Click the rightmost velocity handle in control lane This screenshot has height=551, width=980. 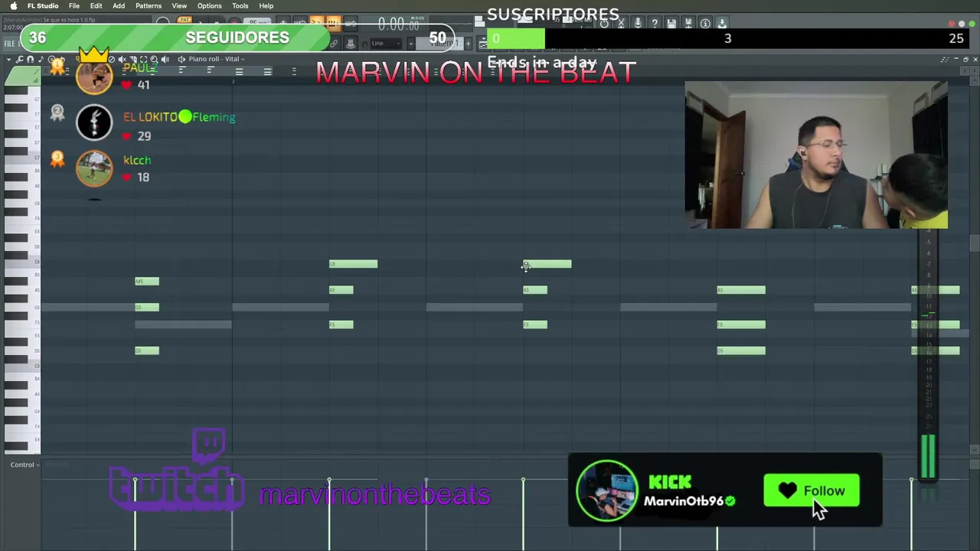point(911,480)
